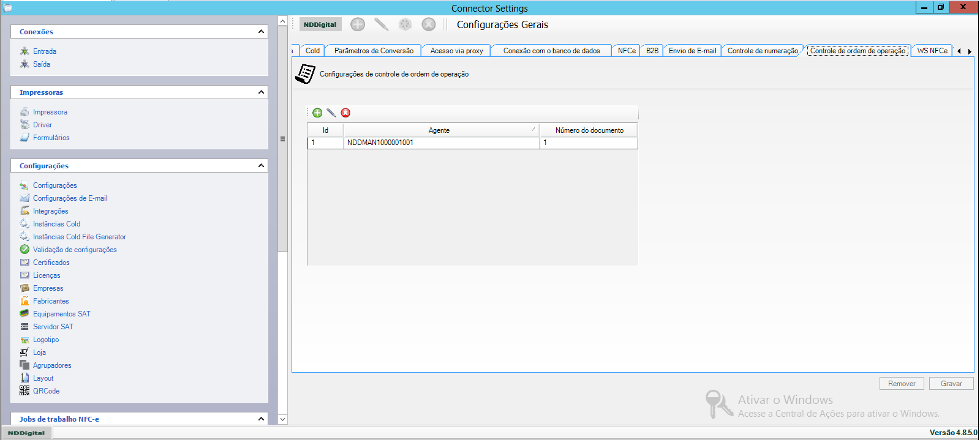Sort table by the Agente column header
Screen dimensions: 980x440
pos(439,130)
